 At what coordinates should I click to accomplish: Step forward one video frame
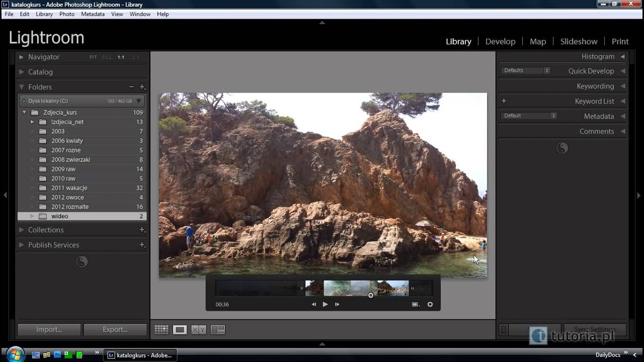337,304
